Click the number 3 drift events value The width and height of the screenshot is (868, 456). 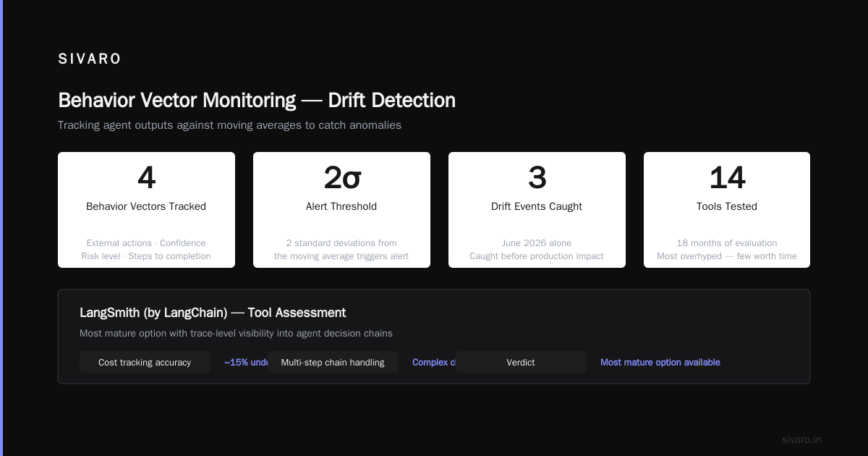(x=537, y=177)
